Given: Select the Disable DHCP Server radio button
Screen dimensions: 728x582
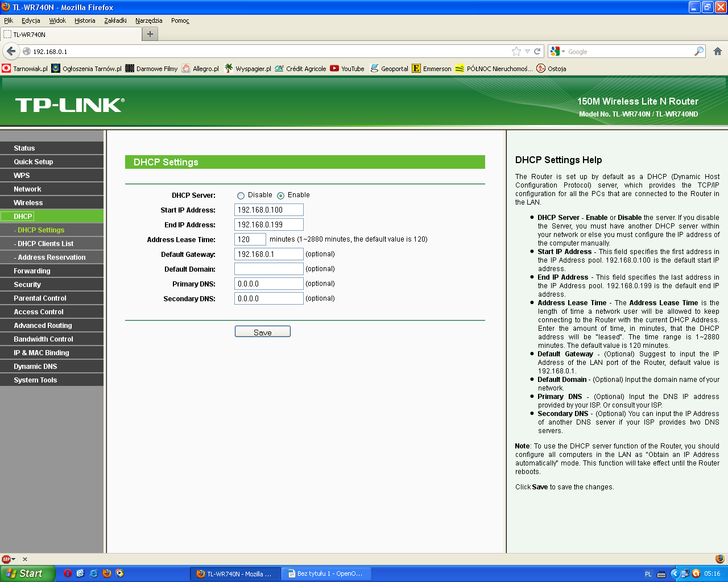Looking at the screenshot, I should pyautogui.click(x=241, y=196).
